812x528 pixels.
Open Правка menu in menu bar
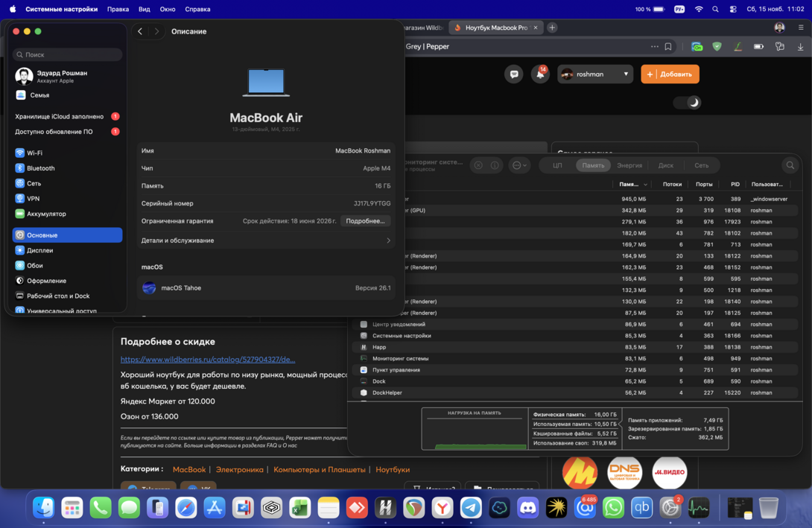pos(118,9)
